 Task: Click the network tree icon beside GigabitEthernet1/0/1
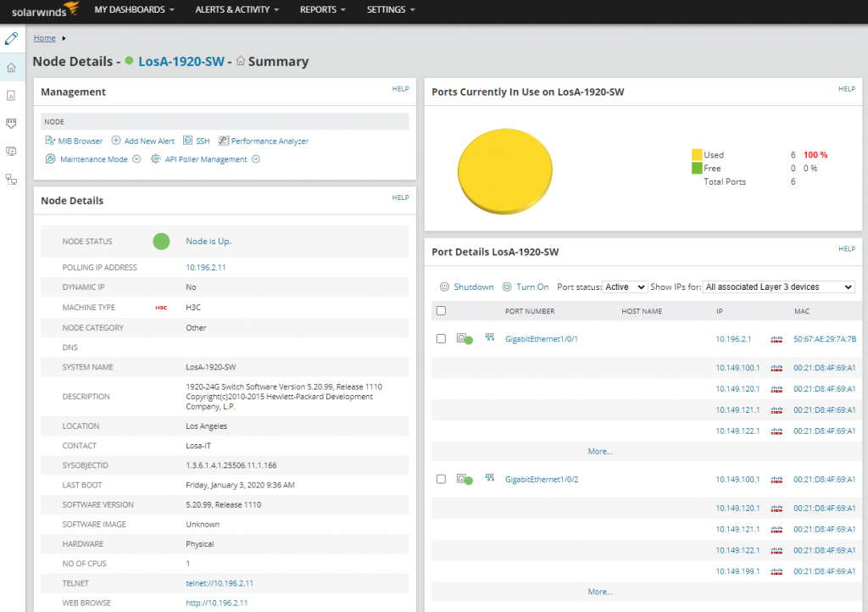tap(490, 337)
